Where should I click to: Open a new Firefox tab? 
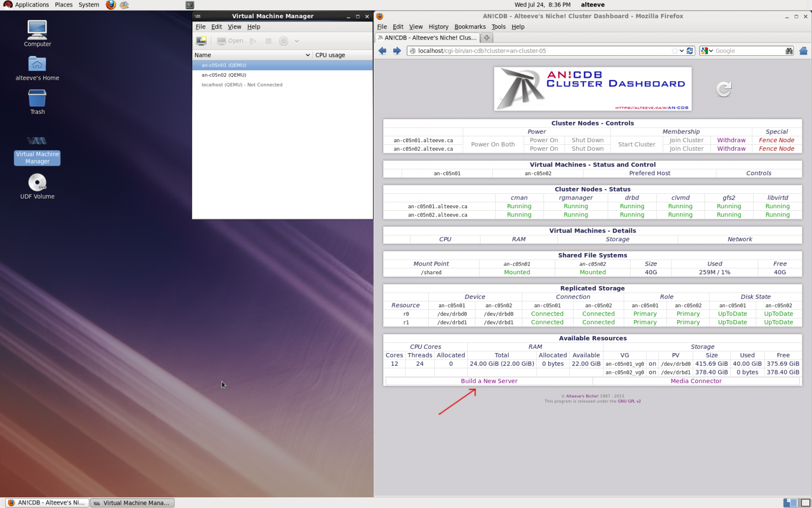click(487, 38)
